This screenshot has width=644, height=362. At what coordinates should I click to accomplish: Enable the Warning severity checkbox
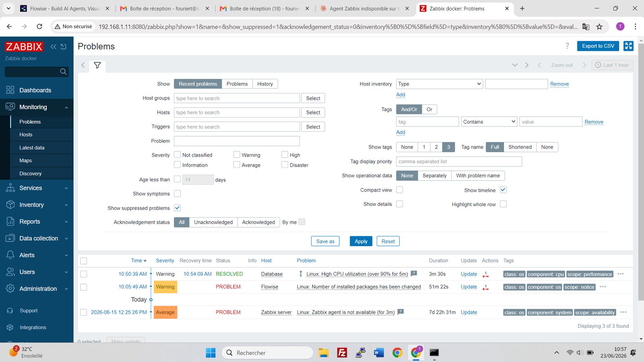click(237, 155)
